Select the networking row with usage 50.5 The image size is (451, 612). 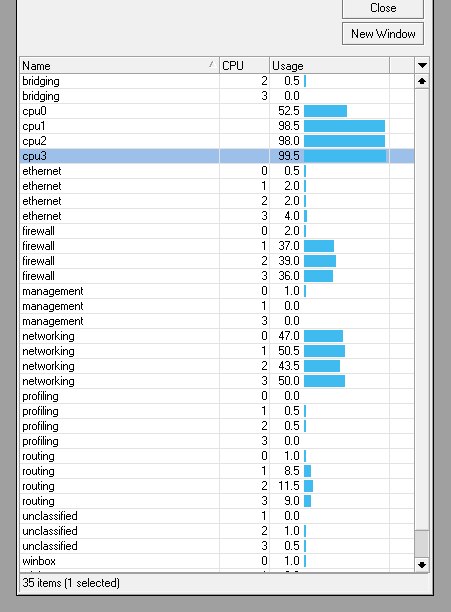(217, 351)
